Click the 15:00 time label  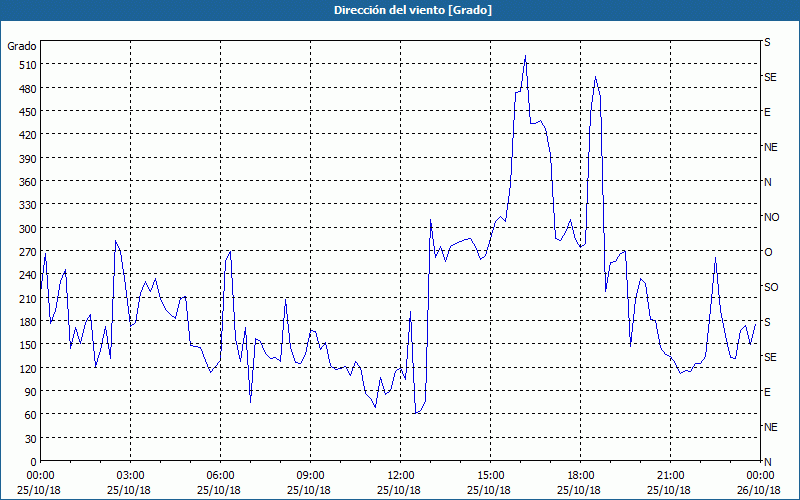490,476
